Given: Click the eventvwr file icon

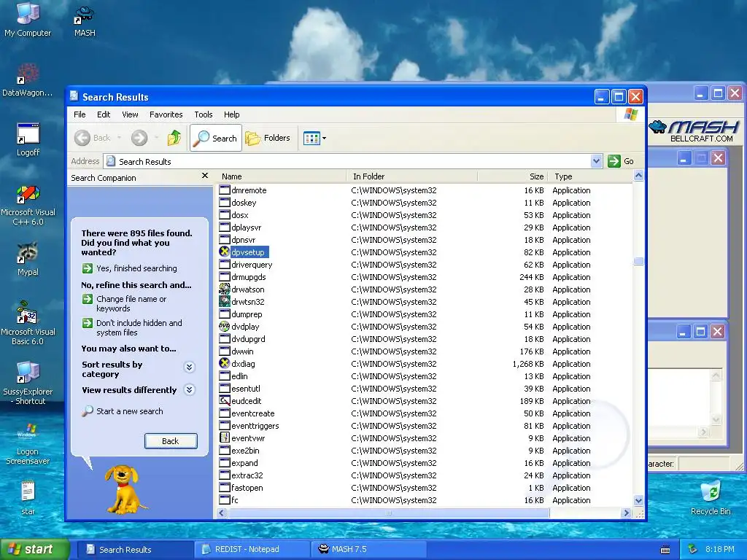Looking at the screenshot, I should [225, 437].
